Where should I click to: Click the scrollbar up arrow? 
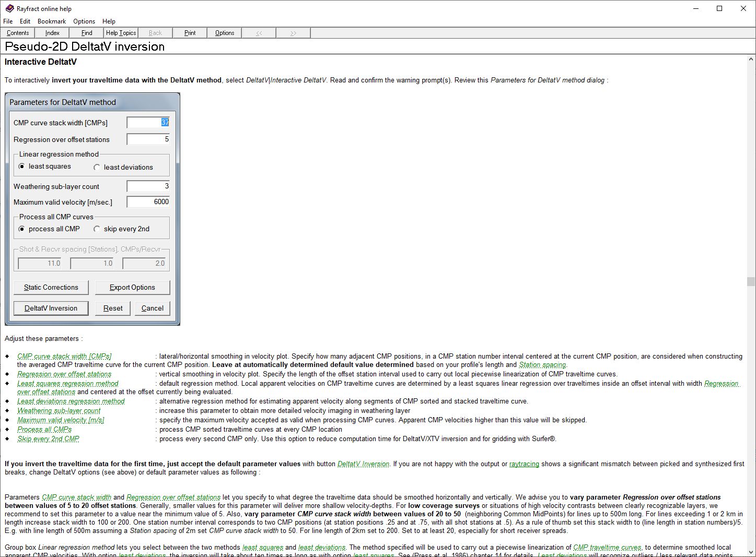[x=751, y=60]
